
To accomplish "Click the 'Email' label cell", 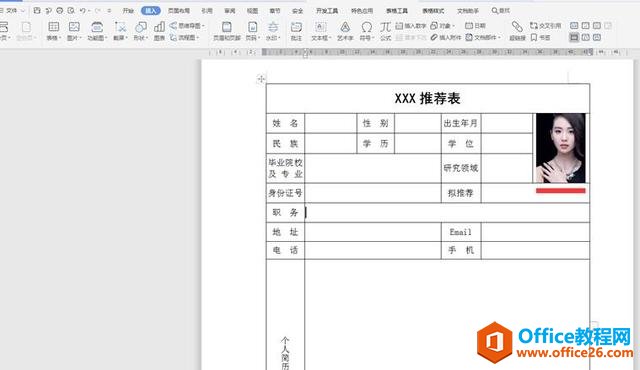I will (461, 232).
